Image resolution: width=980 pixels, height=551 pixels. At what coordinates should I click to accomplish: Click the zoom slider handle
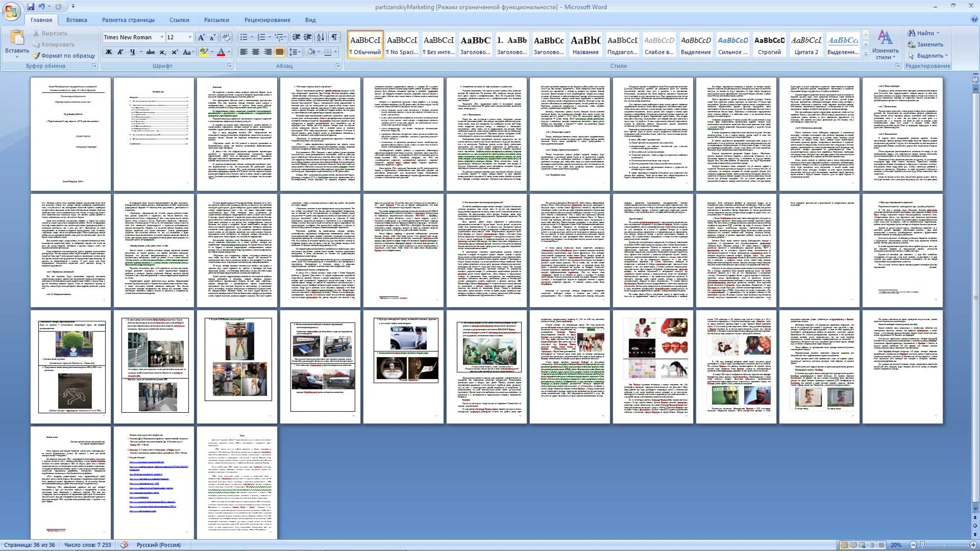tap(922, 545)
